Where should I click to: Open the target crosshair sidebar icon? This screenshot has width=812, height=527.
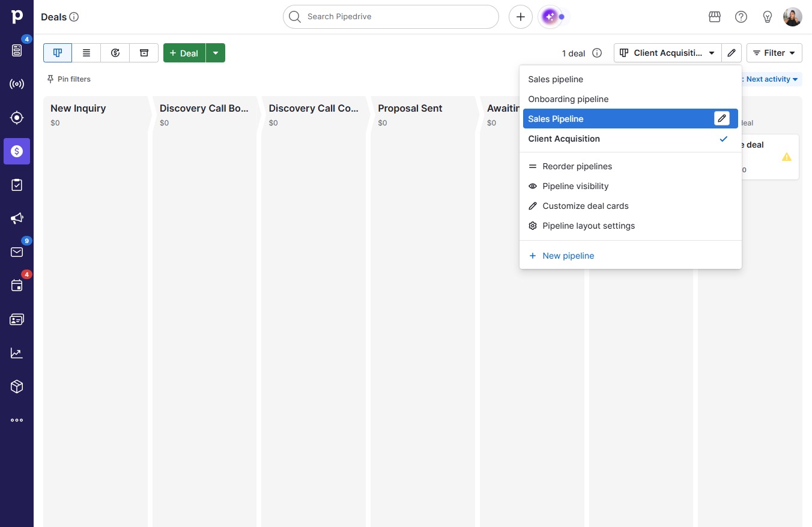click(x=17, y=118)
